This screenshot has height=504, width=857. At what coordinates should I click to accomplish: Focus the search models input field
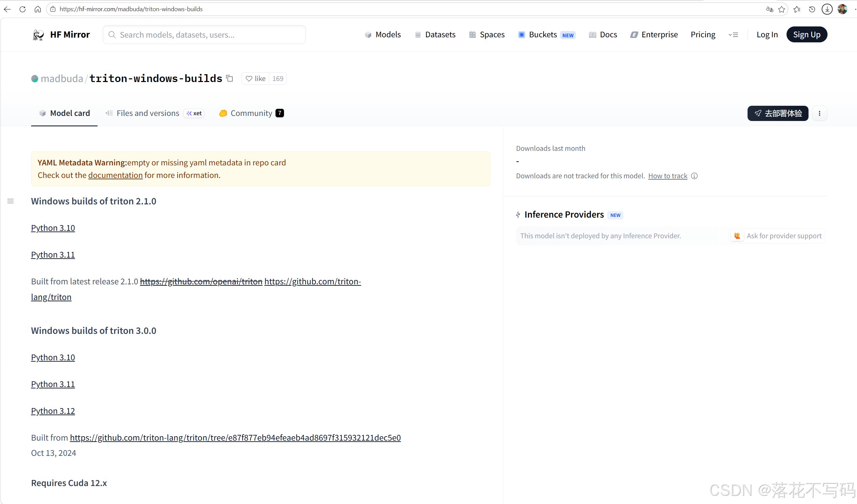tap(204, 35)
